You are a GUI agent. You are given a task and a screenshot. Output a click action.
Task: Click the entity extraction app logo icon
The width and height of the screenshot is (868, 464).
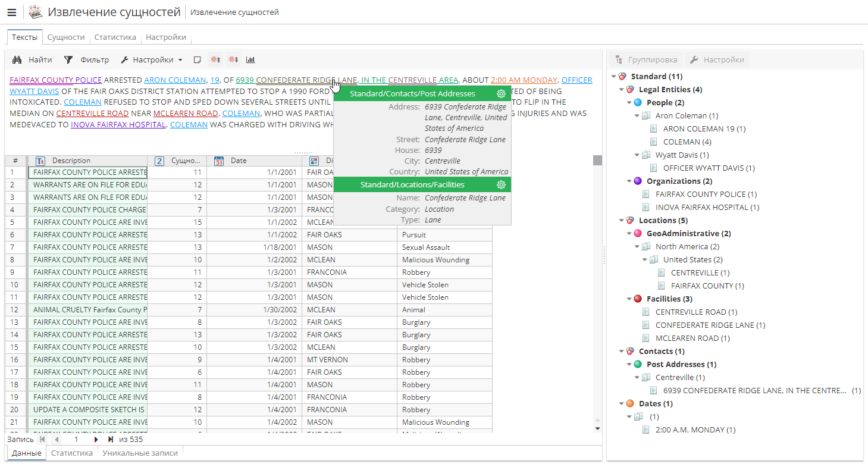point(35,12)
